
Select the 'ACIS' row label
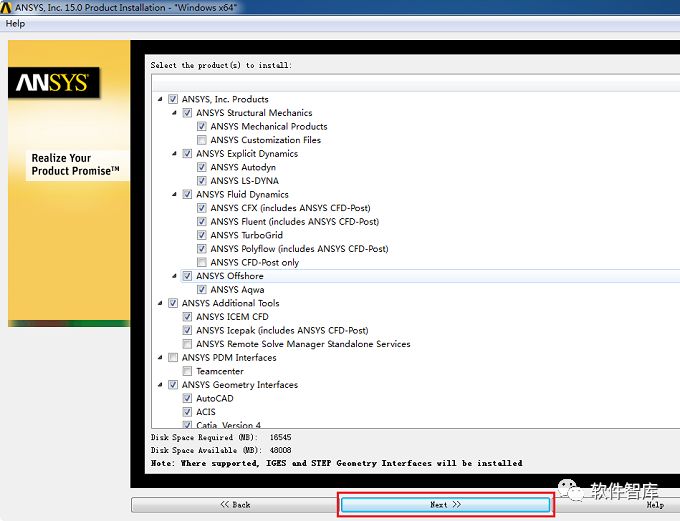click(206, 412)
